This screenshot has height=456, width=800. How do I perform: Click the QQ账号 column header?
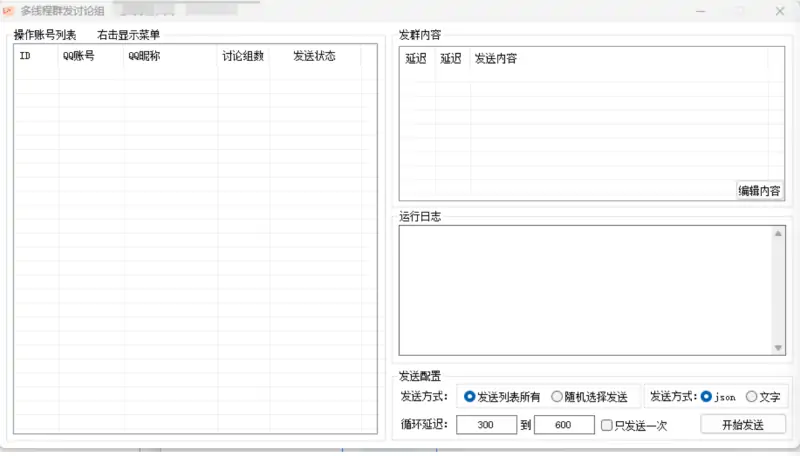click(x=91, y=56)
